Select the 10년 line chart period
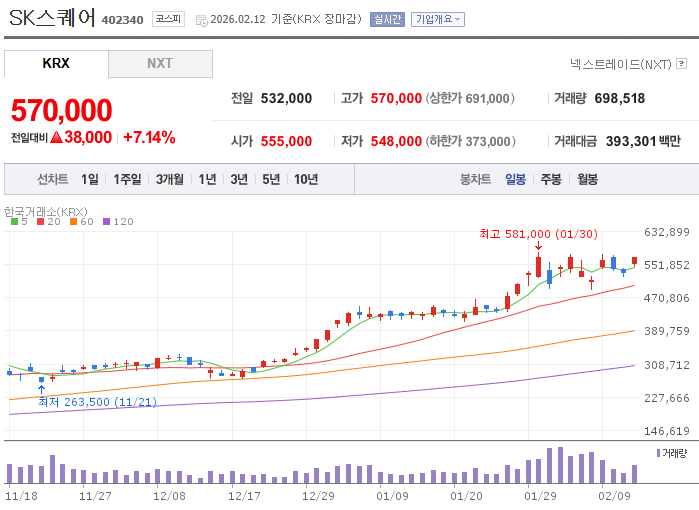This screenshot has width=699, height=510. (306, 179)
